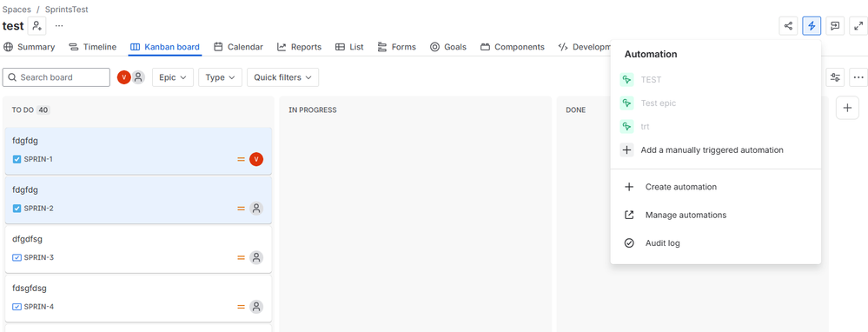Open issue key SPRIN-1
868x332 pixels.
click(x=39, y=159)
